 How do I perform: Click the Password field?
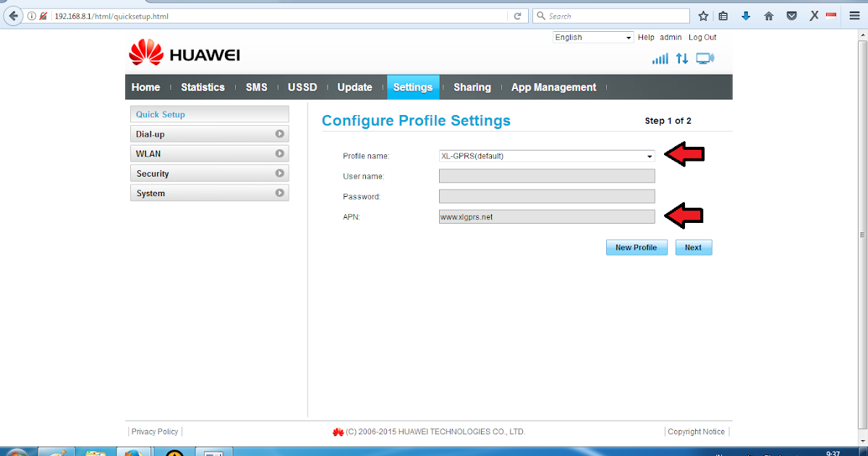(x=547, y=196)
